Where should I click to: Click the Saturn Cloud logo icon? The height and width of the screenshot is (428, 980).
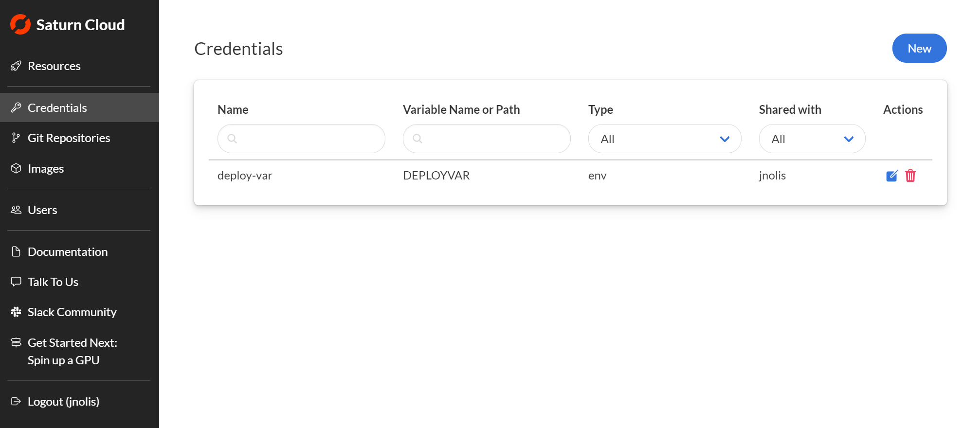[20, 24]
